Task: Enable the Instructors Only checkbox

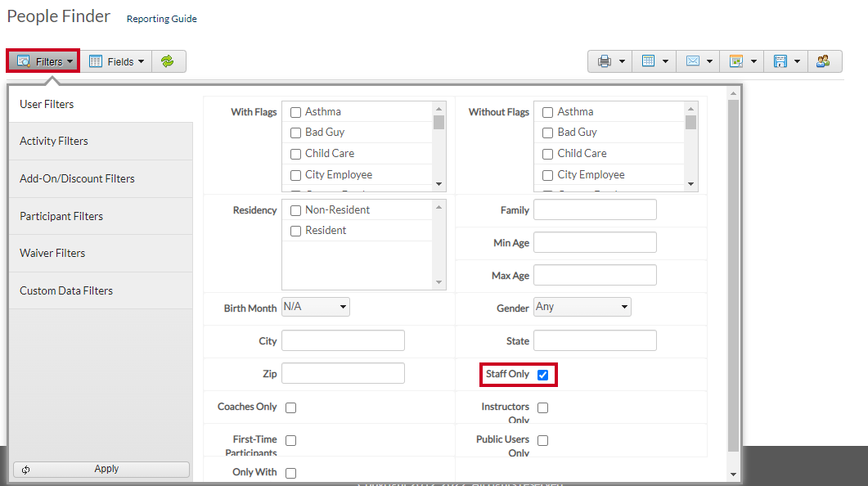Action: click(543, 407)
